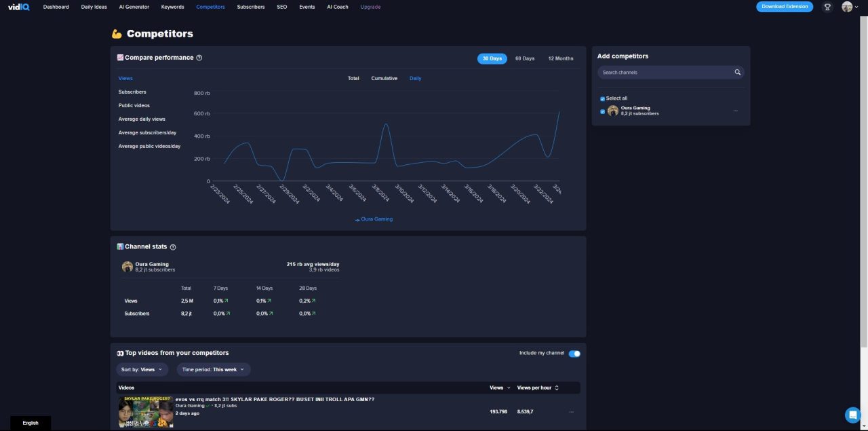Click the vidIQ logo

(18, 7)
